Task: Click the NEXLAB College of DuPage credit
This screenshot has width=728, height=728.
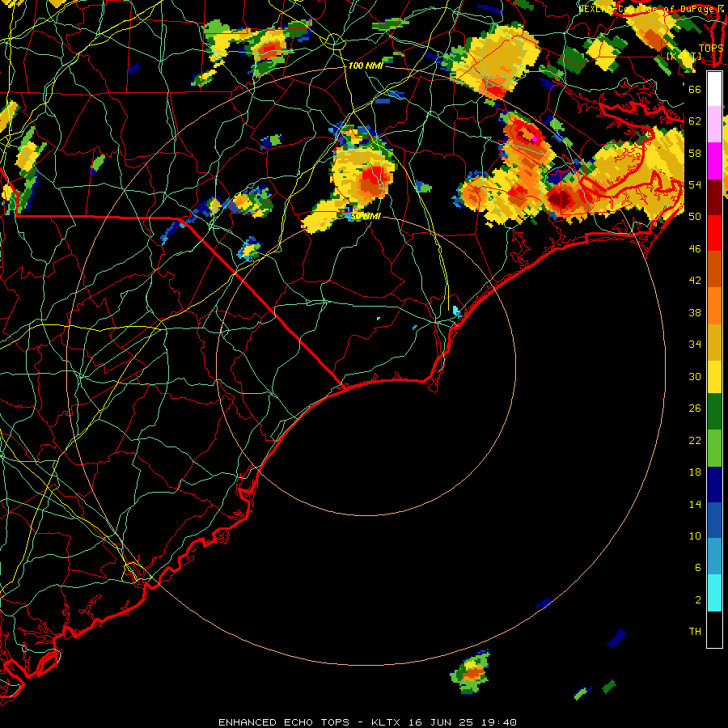Action: point(651,8)
